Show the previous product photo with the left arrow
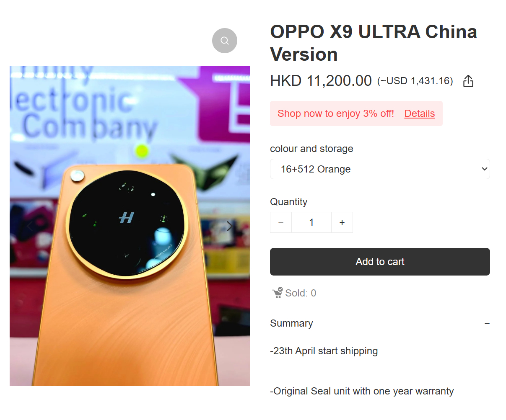 tap(30, 226)
